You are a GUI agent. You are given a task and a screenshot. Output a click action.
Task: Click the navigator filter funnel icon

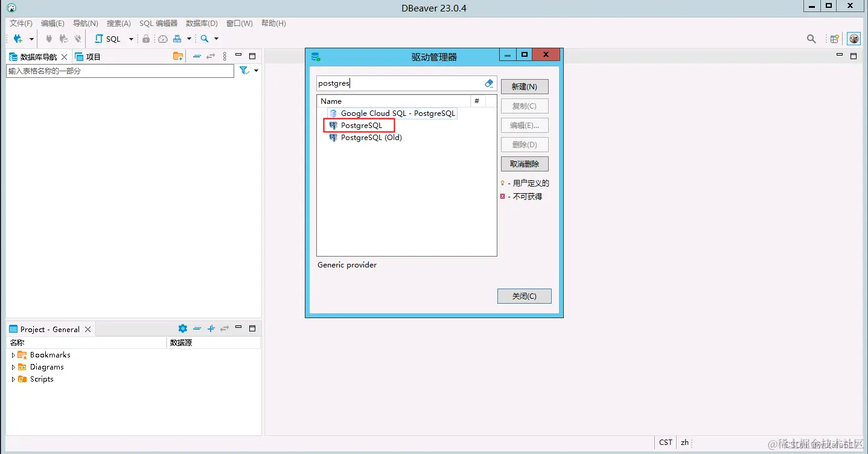(244, 71)
